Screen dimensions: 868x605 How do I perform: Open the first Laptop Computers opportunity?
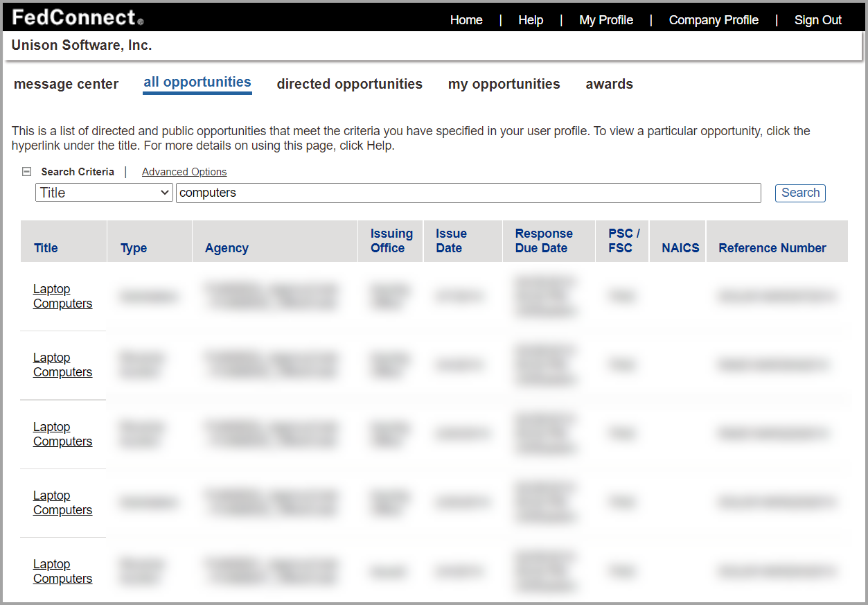click(62, 295)
